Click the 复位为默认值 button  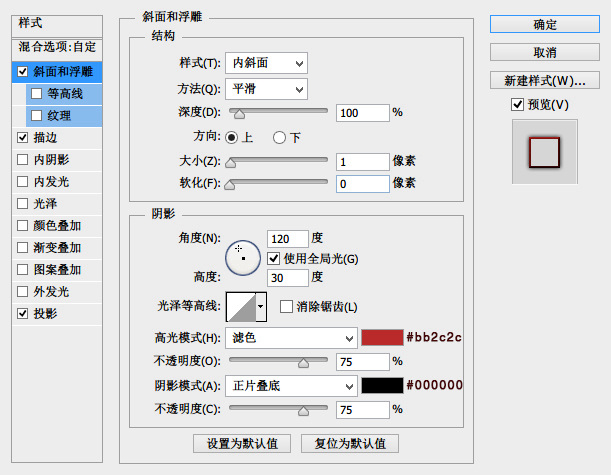pos(350,443)
